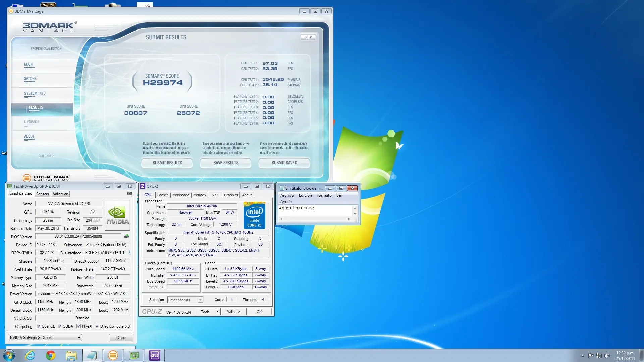
Task: Toggle the OpenCL checkbox in GPU-Z
Action: [39, 326]
